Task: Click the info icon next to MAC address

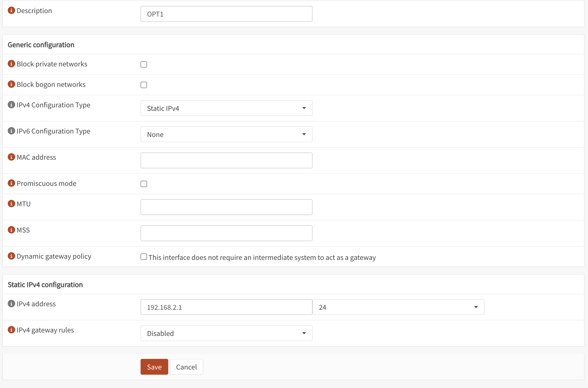Action: pyautogui.click(x=11, y=157)
